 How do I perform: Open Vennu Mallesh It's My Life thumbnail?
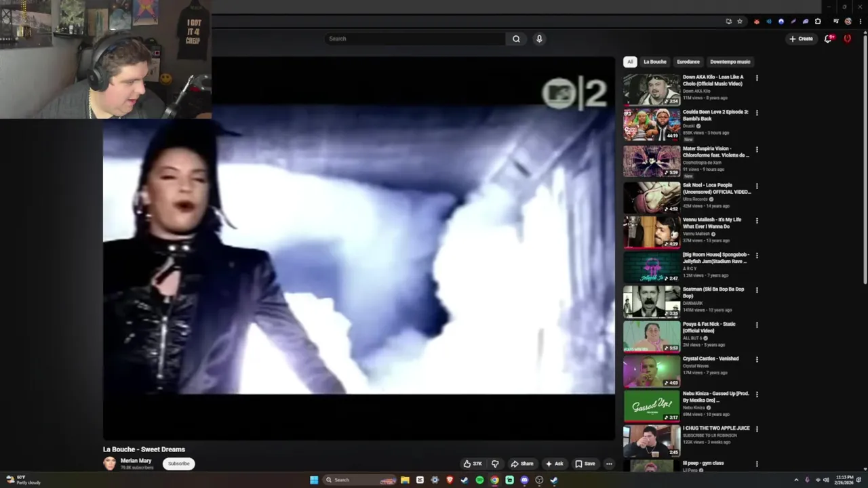[652, 232]
